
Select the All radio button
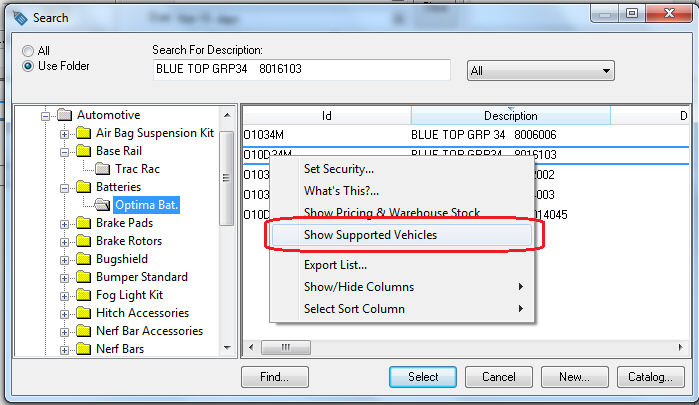[28, 51]
